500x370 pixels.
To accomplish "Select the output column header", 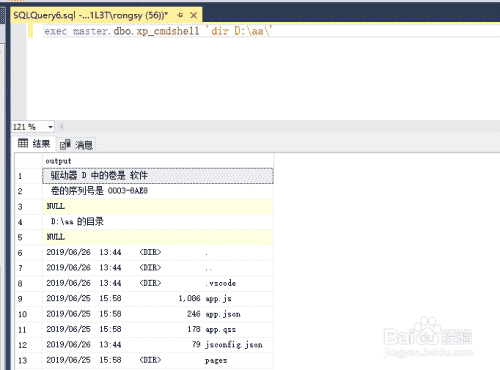I will [158, 161].
